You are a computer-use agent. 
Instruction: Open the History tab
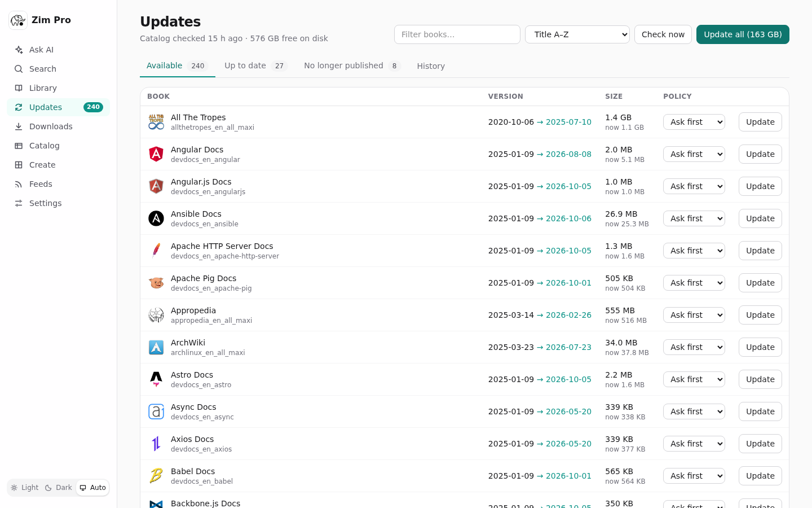tap(431, 66)
